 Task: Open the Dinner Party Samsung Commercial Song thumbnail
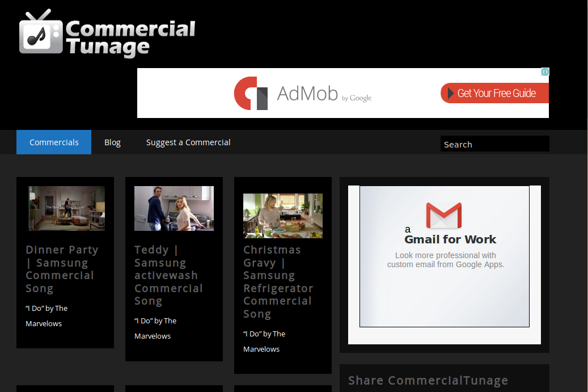67,208
